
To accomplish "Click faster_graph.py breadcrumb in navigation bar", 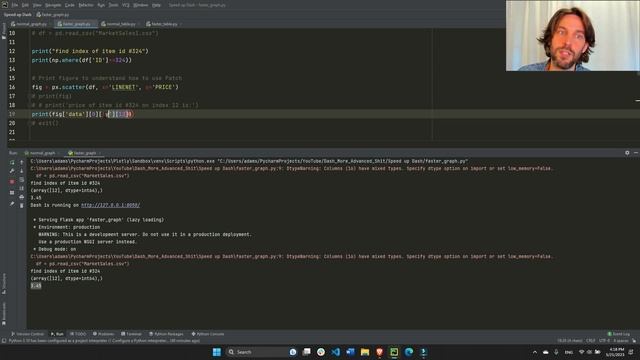I will (x=53, y=15).
